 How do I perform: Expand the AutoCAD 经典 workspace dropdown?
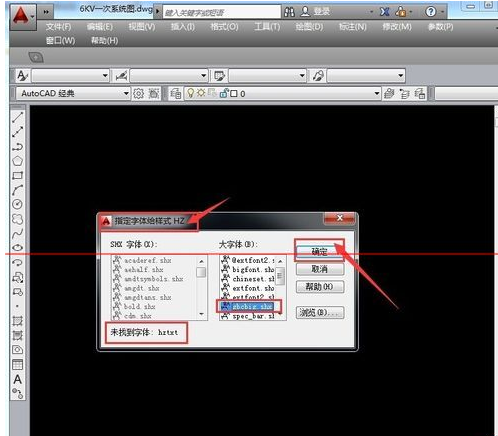(x=126, y=93)
